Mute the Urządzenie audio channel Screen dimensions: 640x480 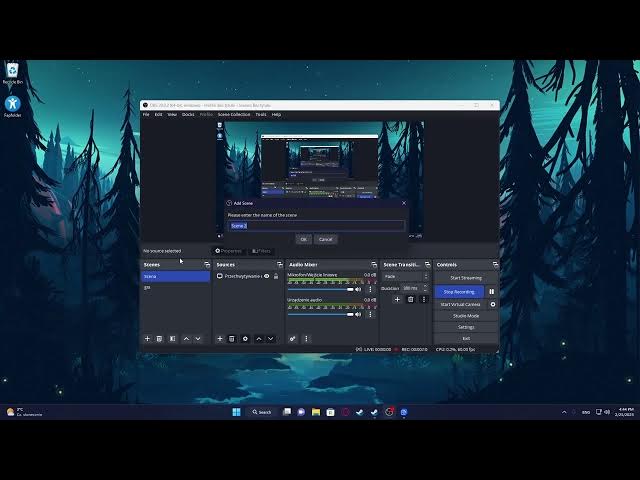tap(358, 314)
